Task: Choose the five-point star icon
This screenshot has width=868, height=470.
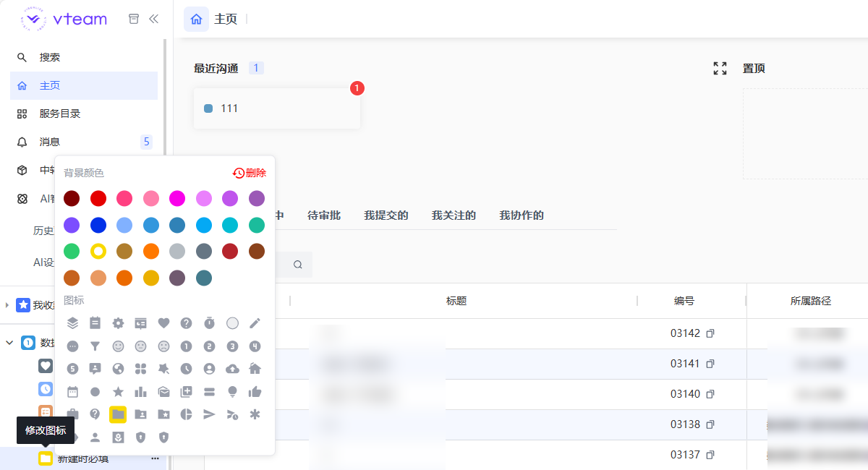Action: point(118,392)
